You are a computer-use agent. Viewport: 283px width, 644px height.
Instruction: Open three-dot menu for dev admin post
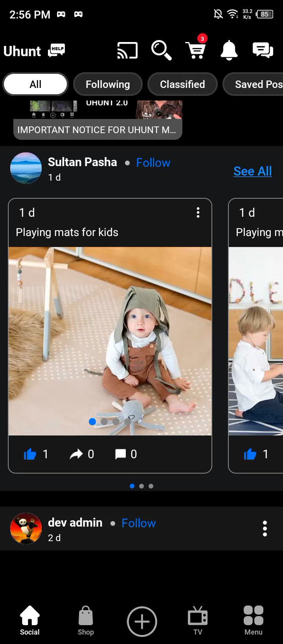tap(265, 529)
